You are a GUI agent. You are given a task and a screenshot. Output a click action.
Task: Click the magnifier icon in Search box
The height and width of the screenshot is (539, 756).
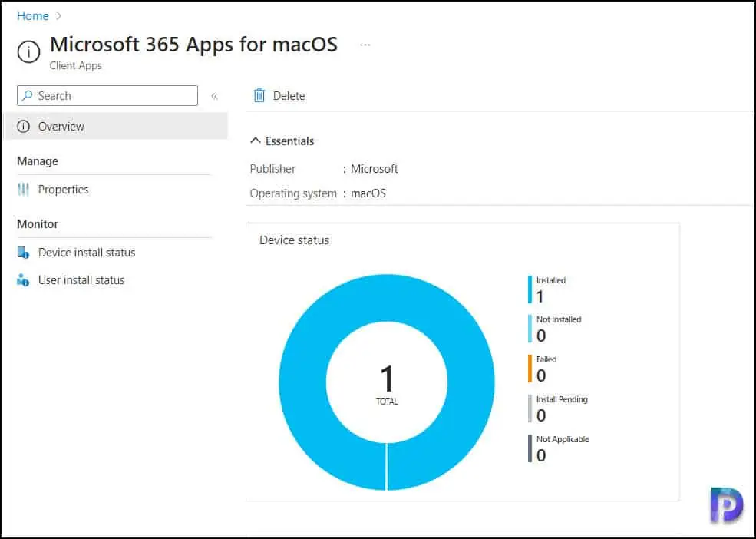tap(28, 95)
